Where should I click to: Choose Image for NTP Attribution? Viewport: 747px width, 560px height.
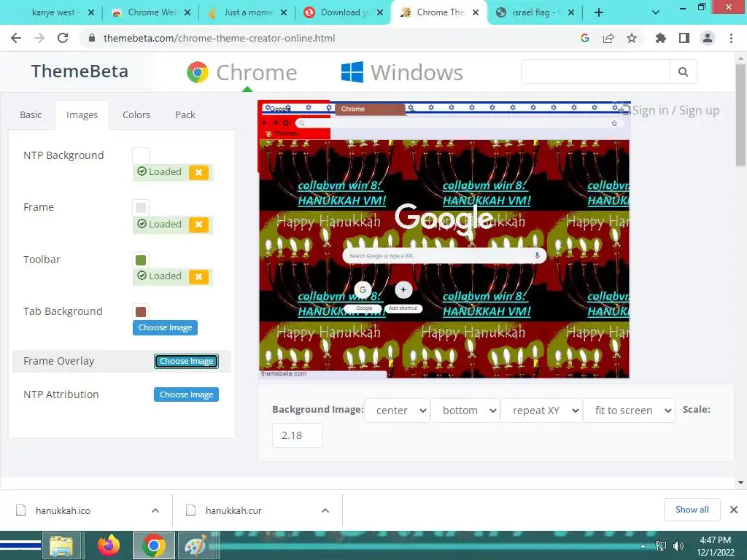pos(186,394)
